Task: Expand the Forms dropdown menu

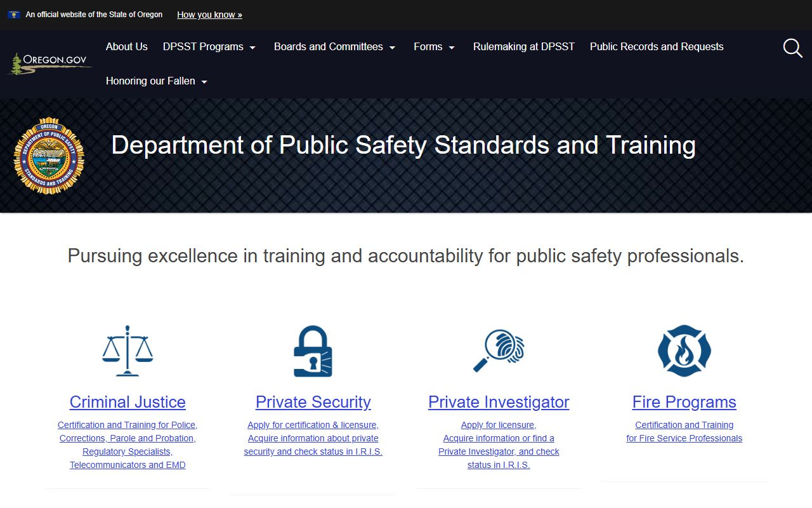Action: [435, 47]
